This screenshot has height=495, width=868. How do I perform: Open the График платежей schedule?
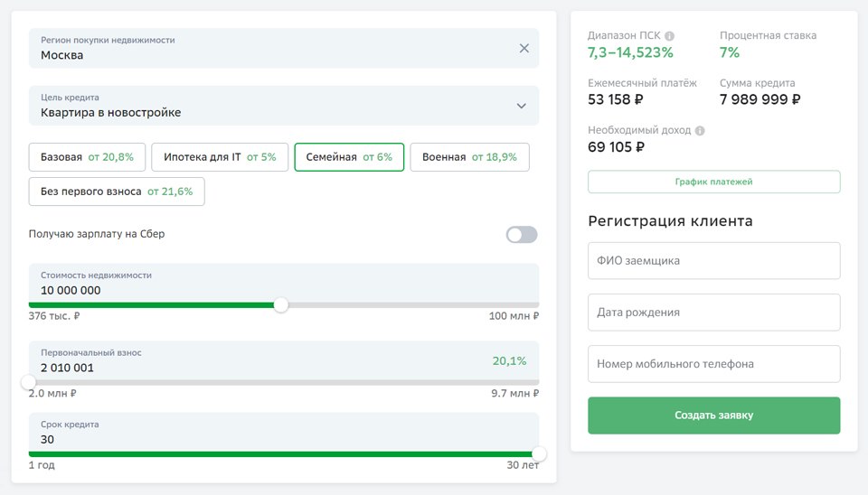point(713,182)
